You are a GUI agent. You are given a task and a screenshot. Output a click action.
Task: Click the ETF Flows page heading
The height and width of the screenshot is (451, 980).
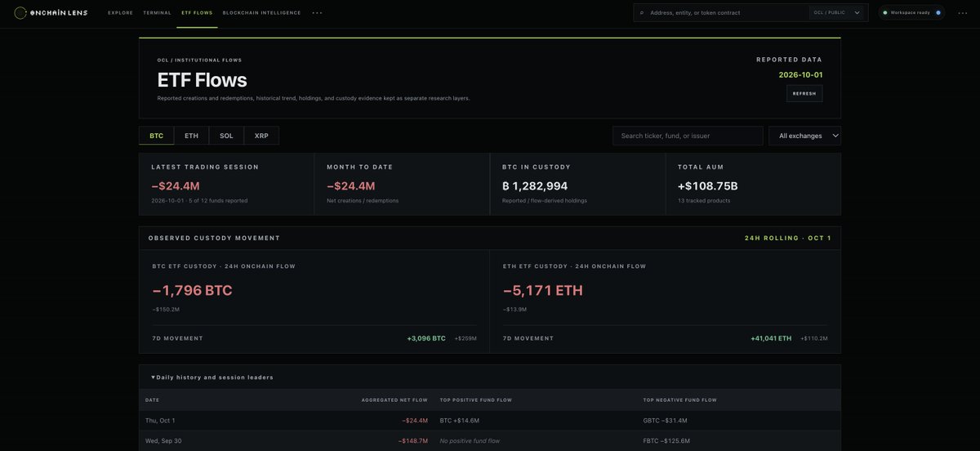point(203,79)
